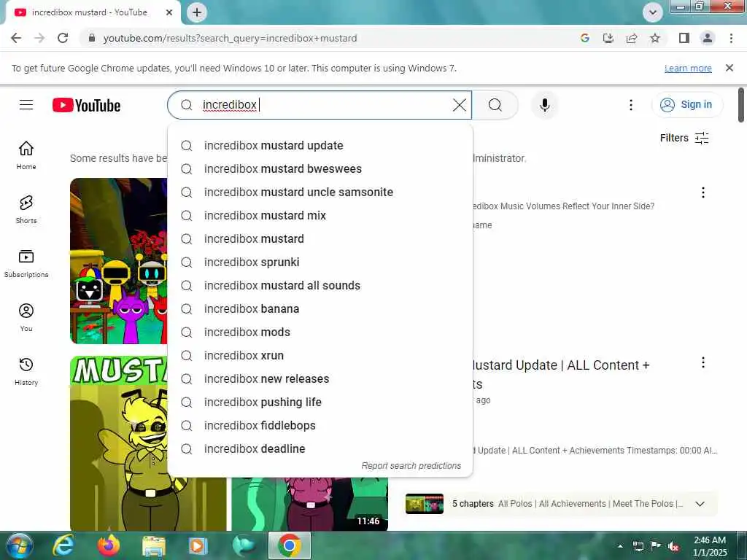Start voice search with the microphone icon
The width and height of the screenshot is (747, 560).
coord(544,105)
